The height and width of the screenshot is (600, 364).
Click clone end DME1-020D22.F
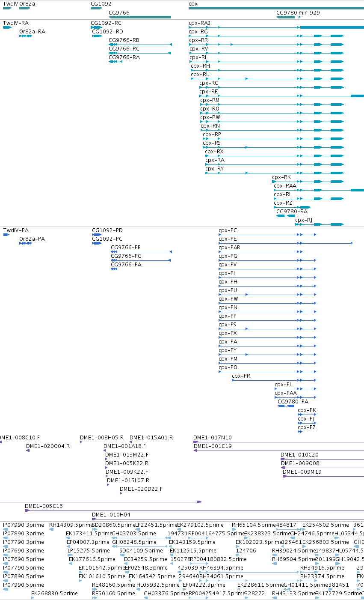(x=141, y=489)
